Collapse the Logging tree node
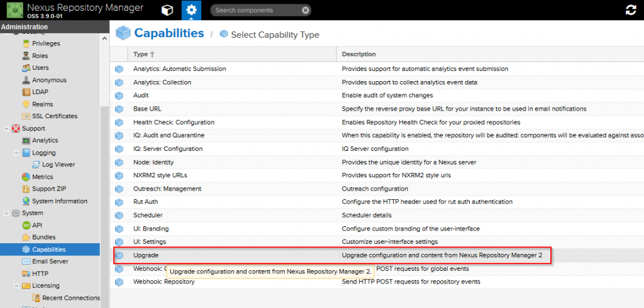Viewport: 644px width, 308px height. 16,153
